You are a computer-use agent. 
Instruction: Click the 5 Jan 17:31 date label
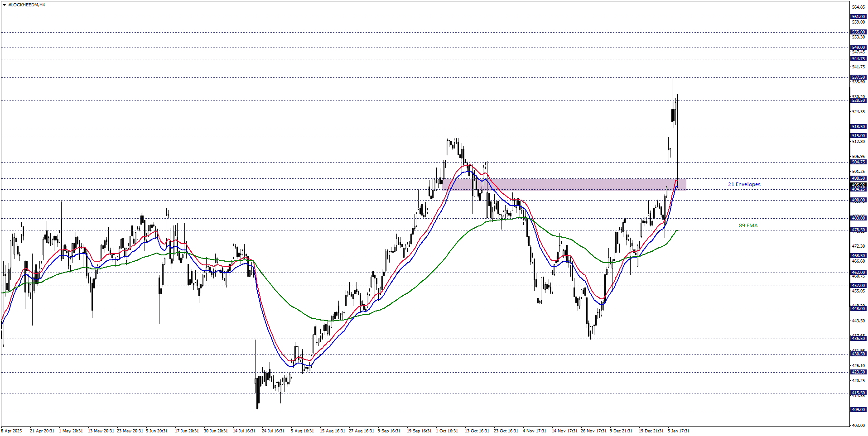click(678, 431)
